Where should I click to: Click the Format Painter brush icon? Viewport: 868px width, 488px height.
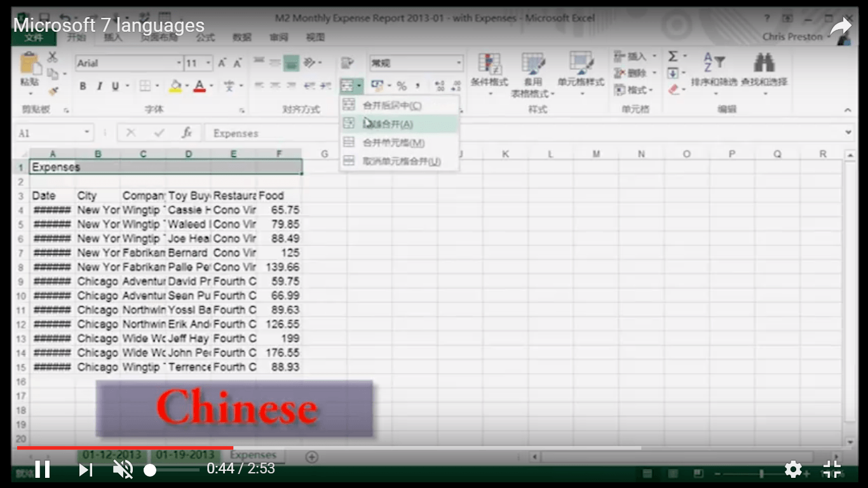pos(53,91)
